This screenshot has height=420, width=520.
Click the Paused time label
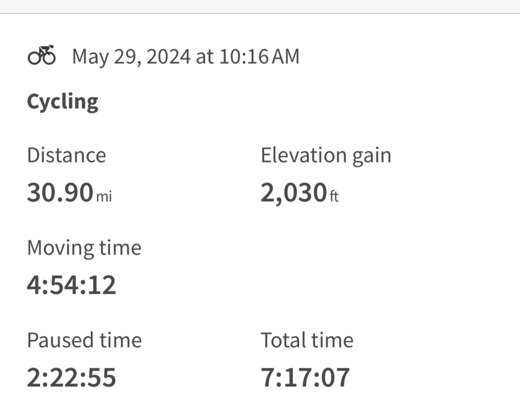[84, 340]
